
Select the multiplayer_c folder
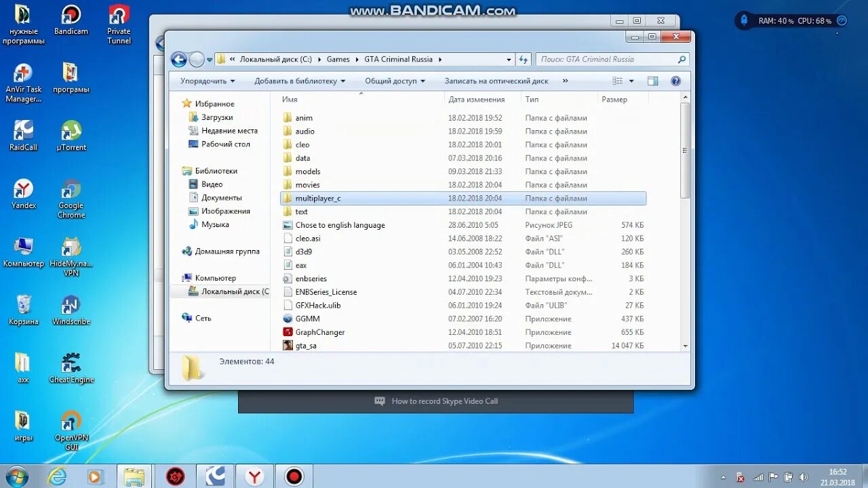coord(463,198)
